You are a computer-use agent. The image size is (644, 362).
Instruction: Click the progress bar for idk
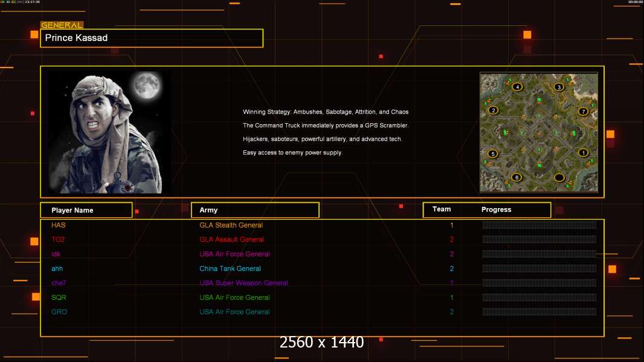pyautogui.click(x=539, y=254)
